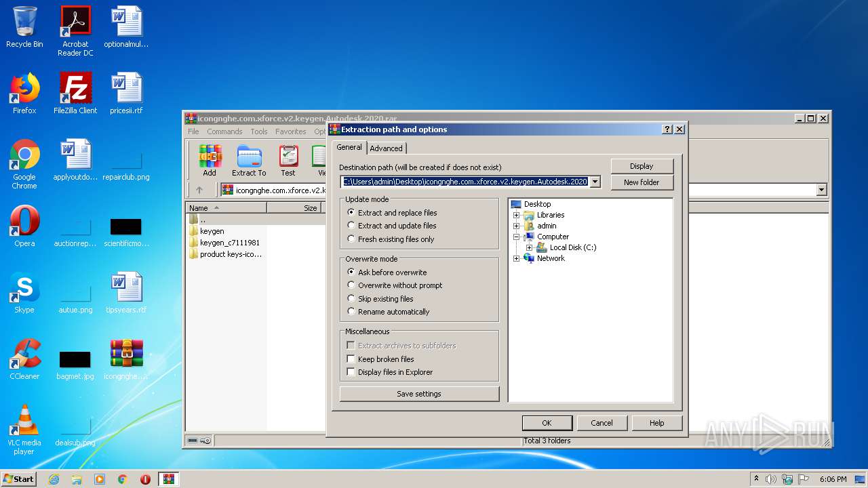Click the Add toolbar icon in WinRAR
This screenshot has height=488, width=868.
(210, 161)
